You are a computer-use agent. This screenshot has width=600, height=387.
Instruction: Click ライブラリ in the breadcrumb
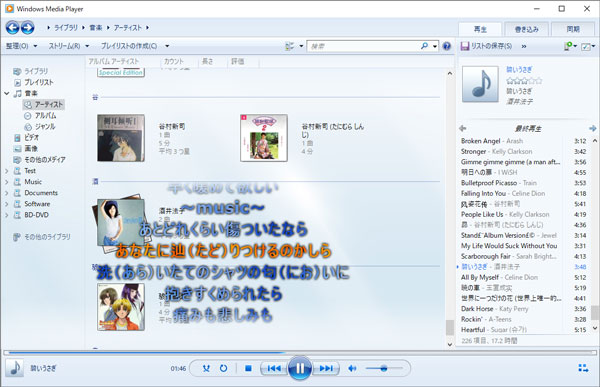pyautogui.click(x=65, y=28)
